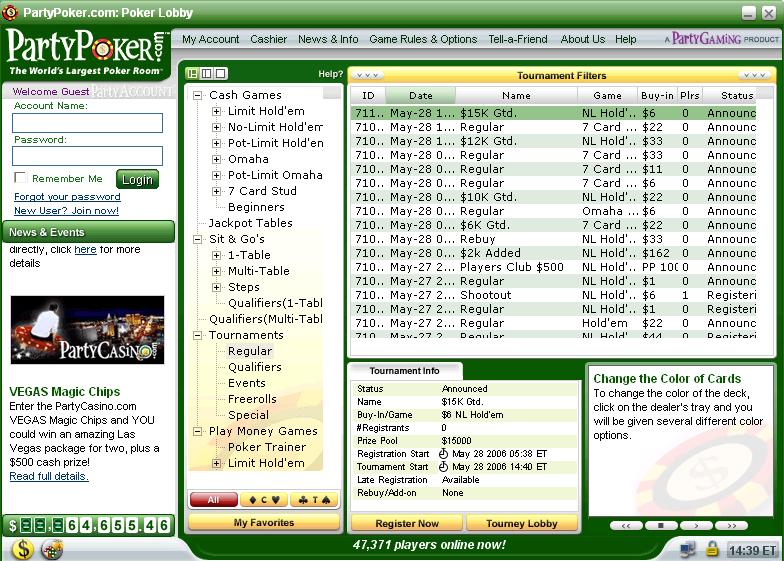The width and height of the screenshot is (784, 561).
Task: Open My Favorites
Action: tap(264, 522)
